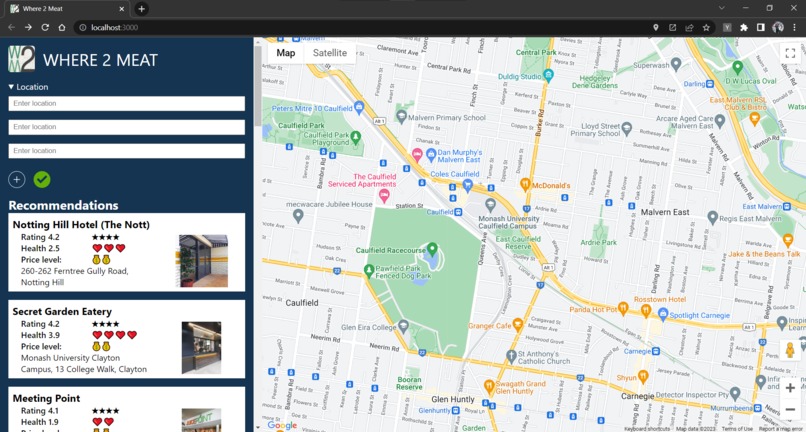Image resolution: width=806 pixels, height=432 pixels.
Task: Open Terms of Use map link
Action: pos(737,429)
